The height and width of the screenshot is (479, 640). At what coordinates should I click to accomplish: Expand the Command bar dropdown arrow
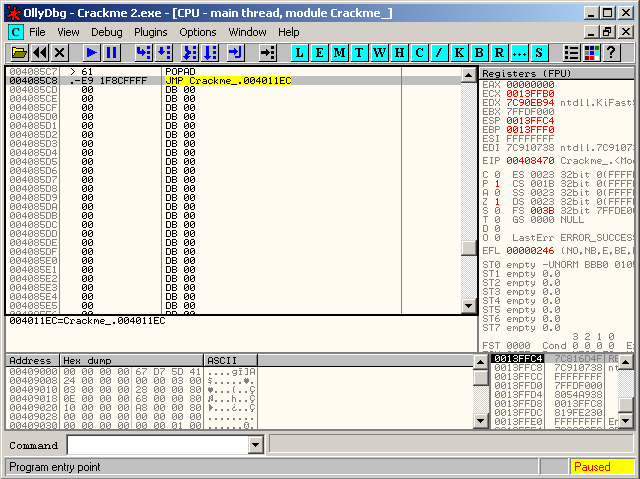(256, 445)
